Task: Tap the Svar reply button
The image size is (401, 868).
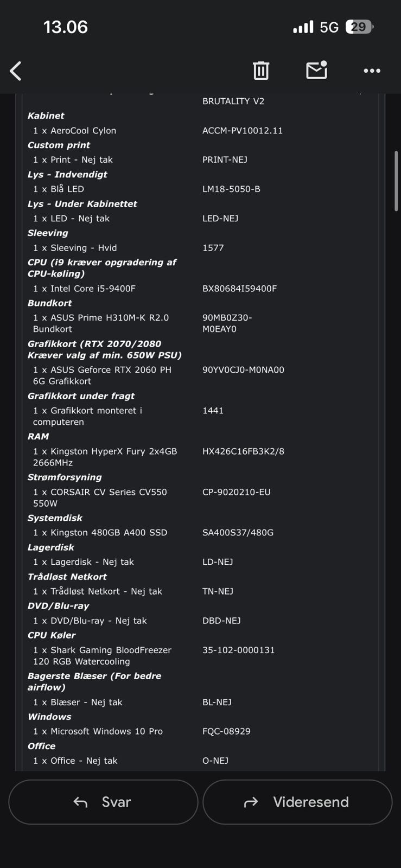Action: coord(103,802)
